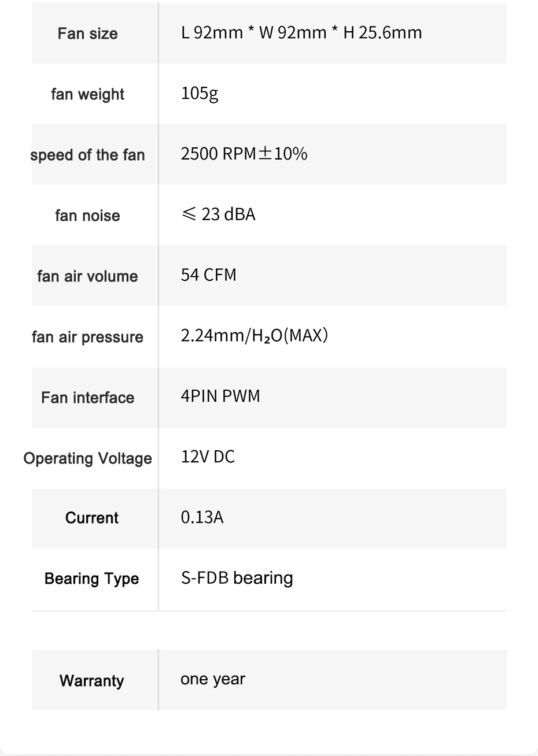Click the "Fan size" row label
The width and height of the screenshot is (538, 756).
click(87, 34)
